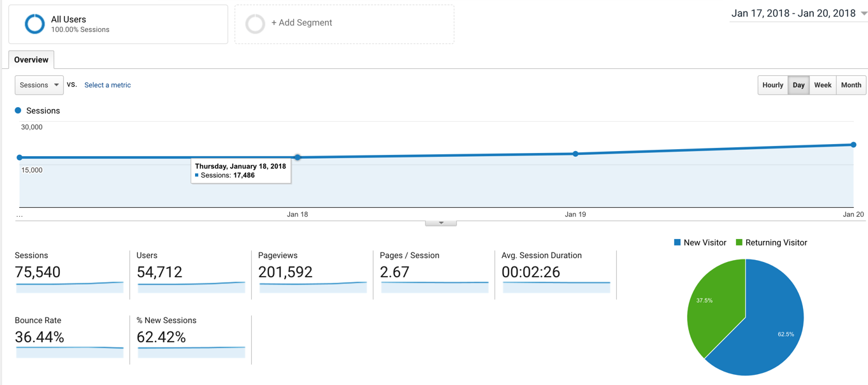Click the Jan 20 data point
The height and width of the screenshot is (385, 868).
tap(853, 145)
